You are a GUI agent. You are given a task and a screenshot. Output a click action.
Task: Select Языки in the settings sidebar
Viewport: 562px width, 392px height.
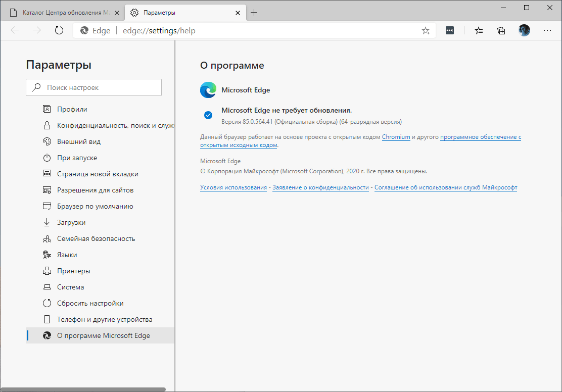click(x=68, y=254)
